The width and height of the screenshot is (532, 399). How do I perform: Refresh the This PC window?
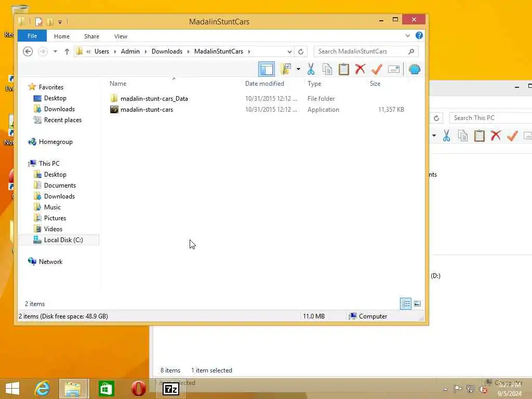click(x=436, y=118)
